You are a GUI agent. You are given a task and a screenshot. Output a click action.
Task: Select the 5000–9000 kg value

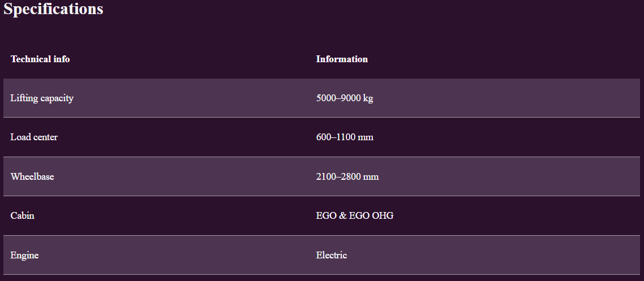tap(345, 98)
